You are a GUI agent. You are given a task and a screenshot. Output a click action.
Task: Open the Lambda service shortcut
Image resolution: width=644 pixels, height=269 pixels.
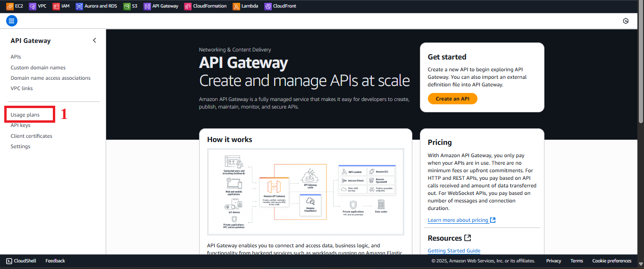click(x=245, y=6)
